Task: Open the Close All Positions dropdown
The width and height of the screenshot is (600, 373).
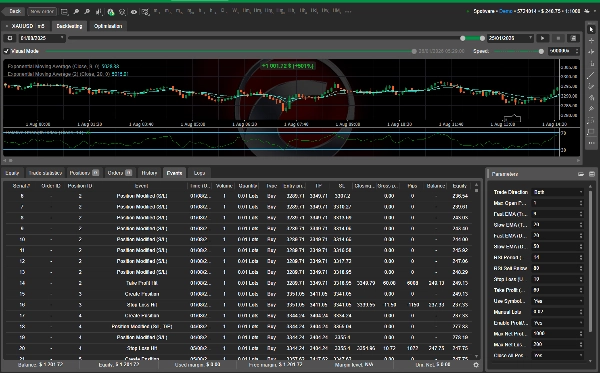Action: tap(558, 355)
